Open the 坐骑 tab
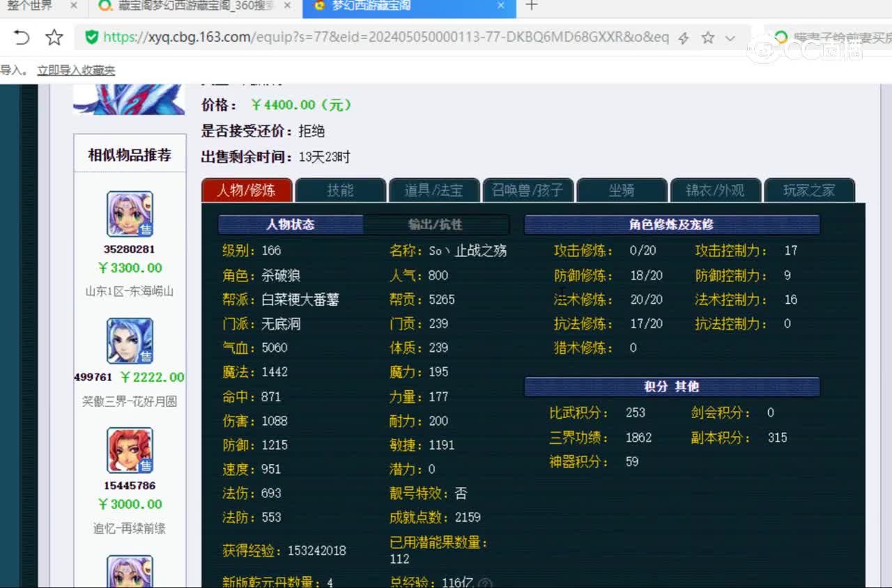892x588 pixels. [x=622, y=190]
